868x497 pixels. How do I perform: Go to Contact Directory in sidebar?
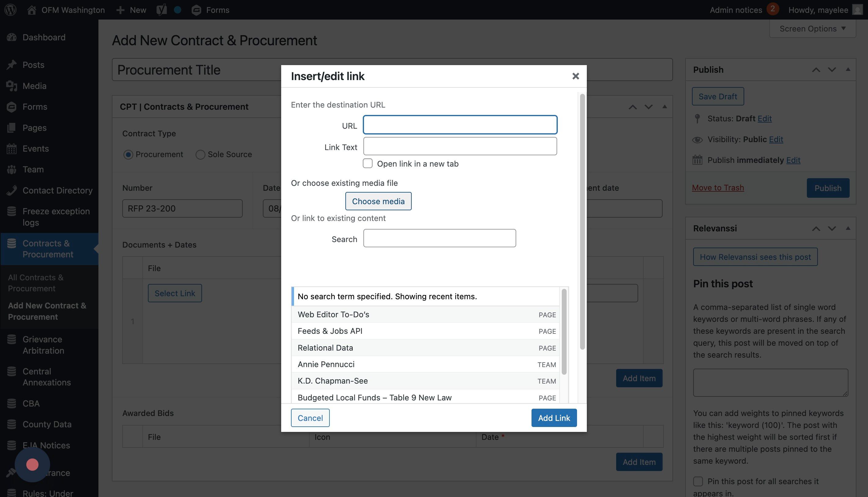[x=57, y=190]
